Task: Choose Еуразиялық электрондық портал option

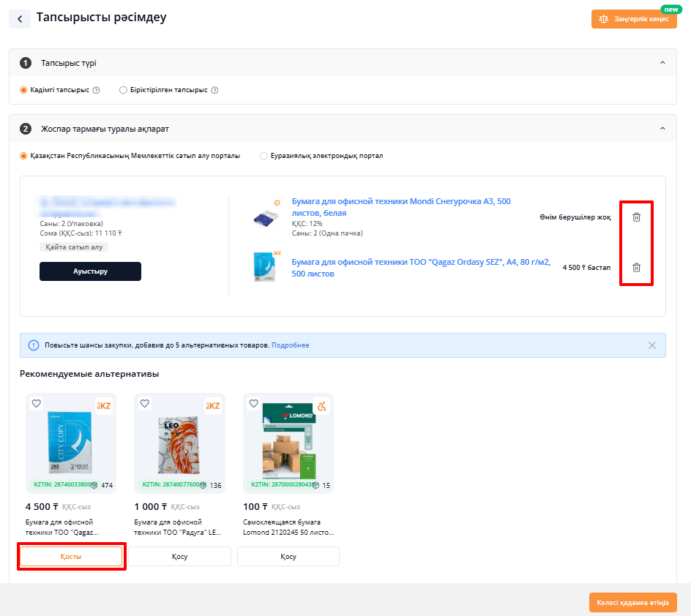Action: click(x=264, y=156)
